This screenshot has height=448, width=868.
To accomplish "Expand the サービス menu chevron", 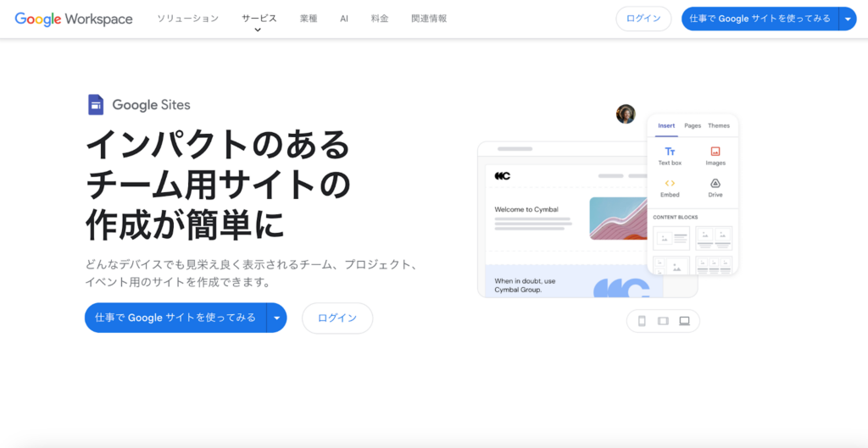I will point(258,30).
